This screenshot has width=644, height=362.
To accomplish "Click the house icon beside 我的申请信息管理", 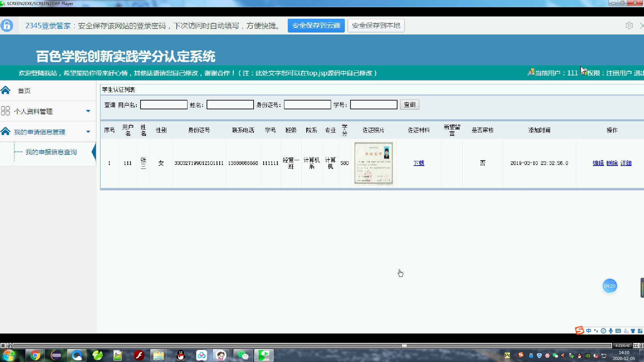I will [x=6, y=131].
